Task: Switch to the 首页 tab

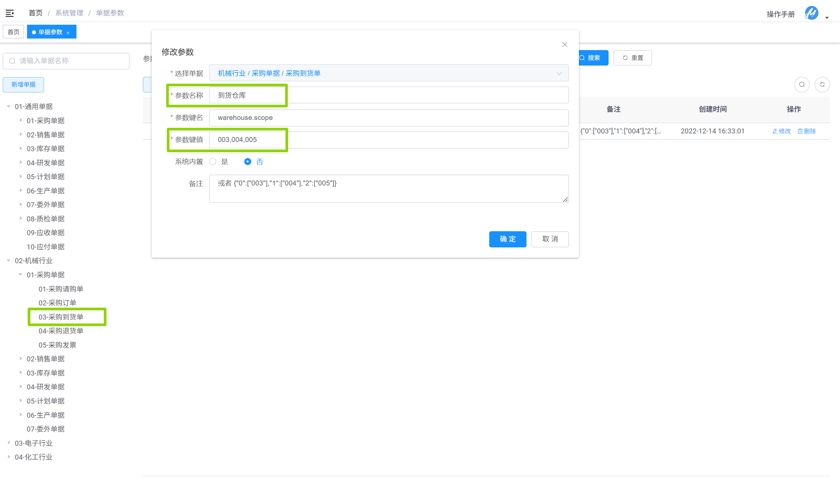Action: (14, 32)
